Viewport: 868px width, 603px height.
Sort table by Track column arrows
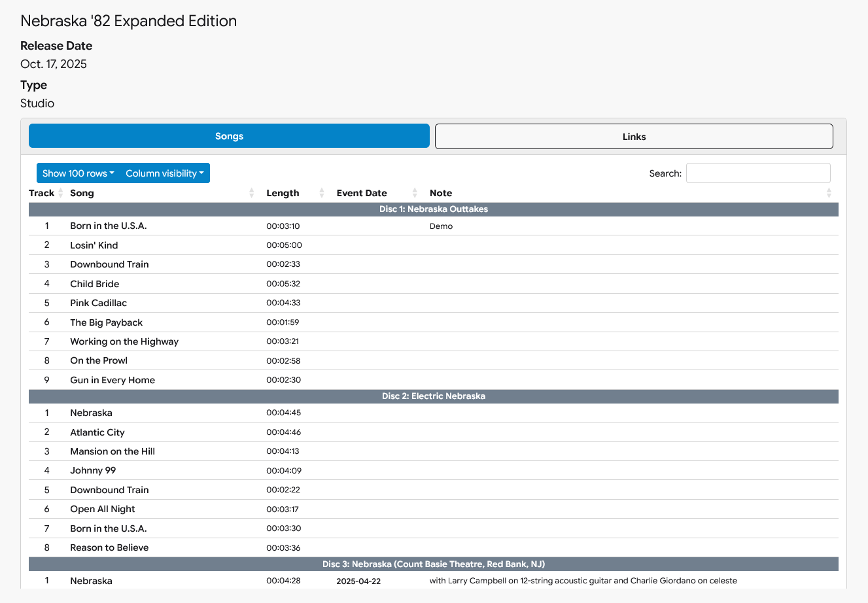tap(61, 193)
